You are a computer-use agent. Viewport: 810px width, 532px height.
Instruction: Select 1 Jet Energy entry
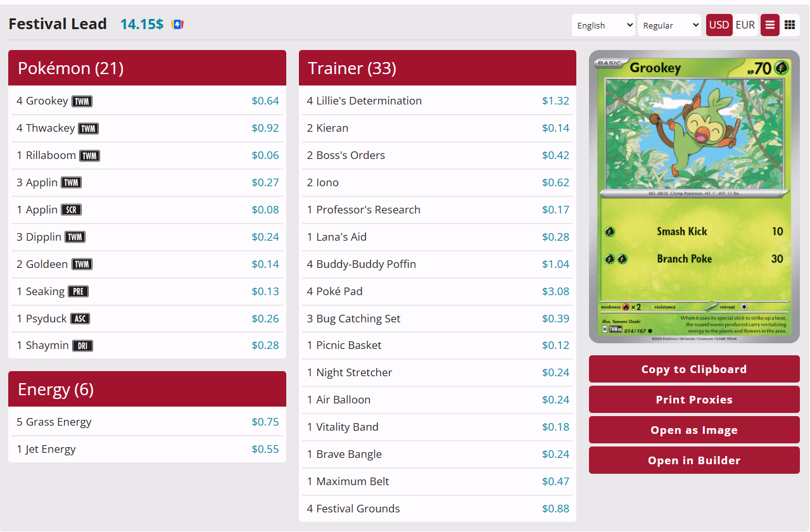(147, 449)
